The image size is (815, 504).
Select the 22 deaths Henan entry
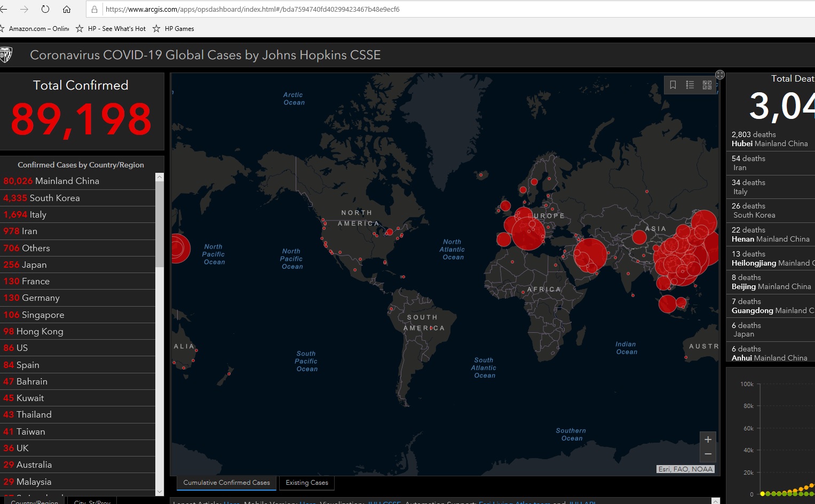pyautogui.click(x=771, y=235)
